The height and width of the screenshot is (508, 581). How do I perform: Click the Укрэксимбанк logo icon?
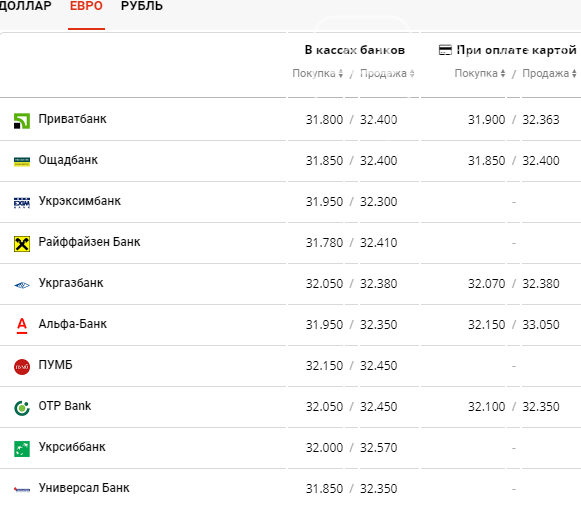pos(22,203)
